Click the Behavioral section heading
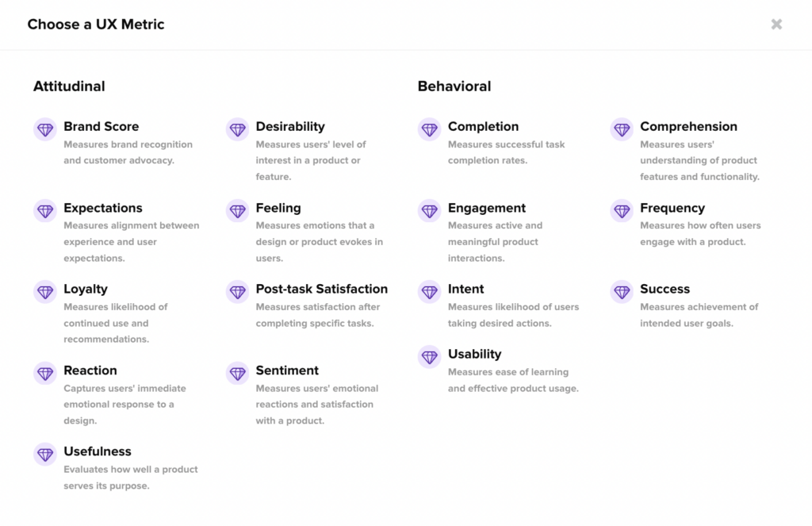This screenshot has width=812, height=526. (454, 86)
